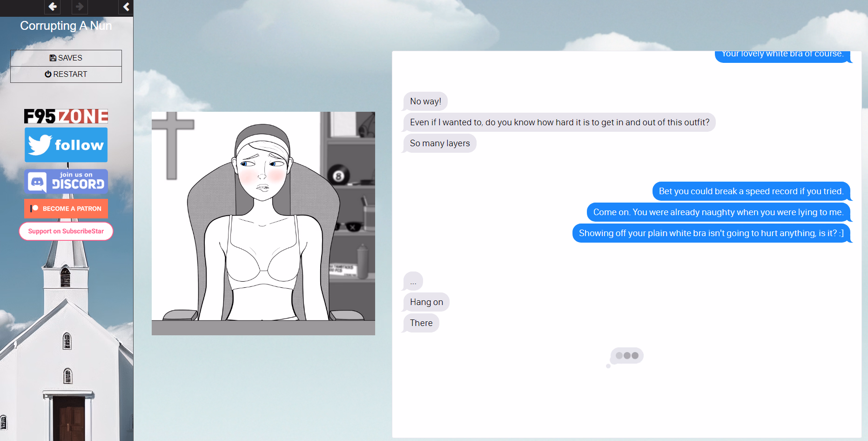Collapse the sidebar using the chevron toggle

pos(126,7)
